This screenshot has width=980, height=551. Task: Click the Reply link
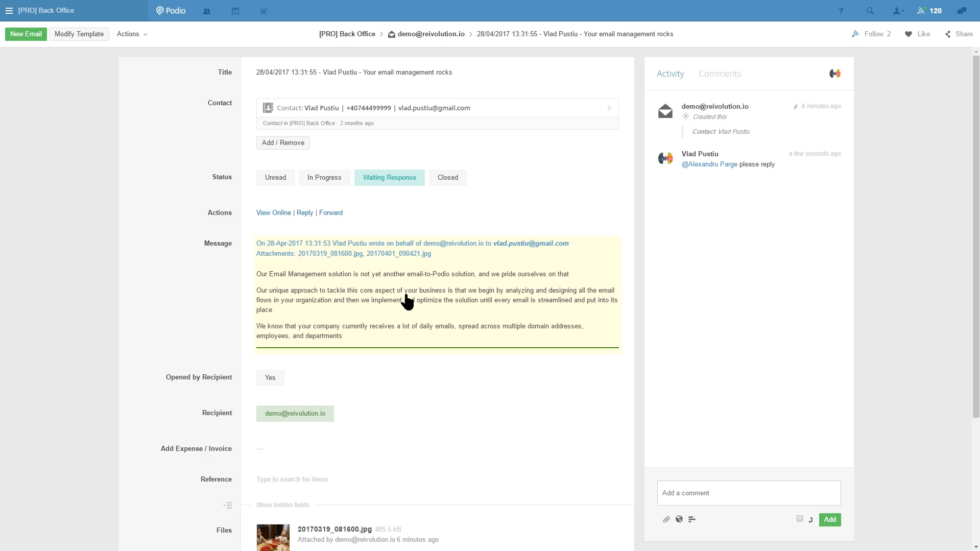pos(305,213)
